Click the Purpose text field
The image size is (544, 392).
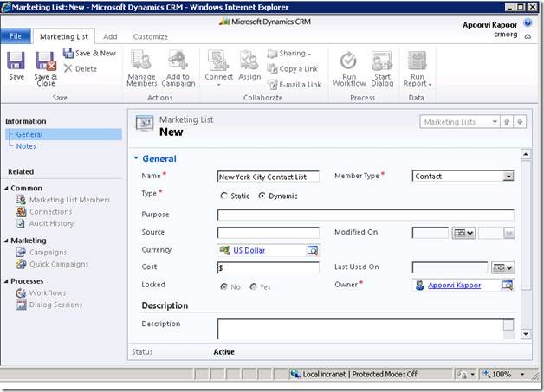coord(365,215)
